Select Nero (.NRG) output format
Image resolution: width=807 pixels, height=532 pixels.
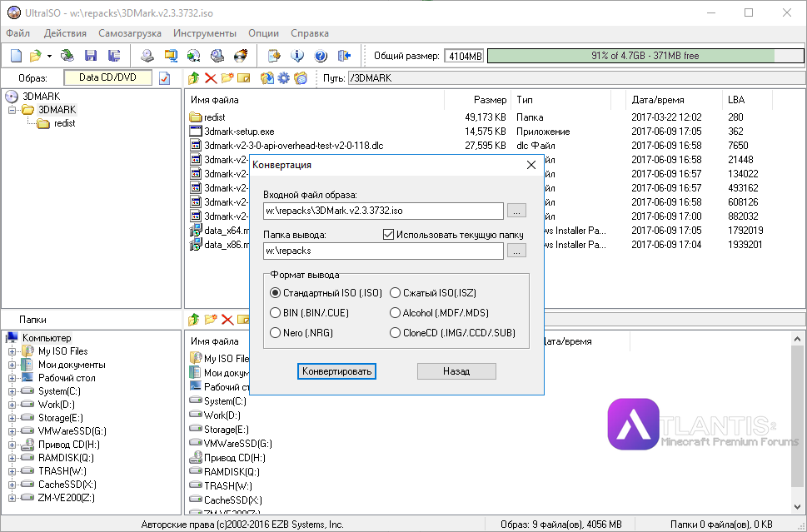[276, 333]
